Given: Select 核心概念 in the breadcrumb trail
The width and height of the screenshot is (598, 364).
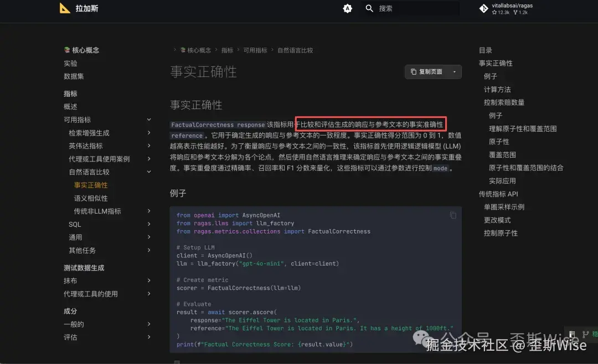Looking at the screenshot, I should [x=199, y=50].
